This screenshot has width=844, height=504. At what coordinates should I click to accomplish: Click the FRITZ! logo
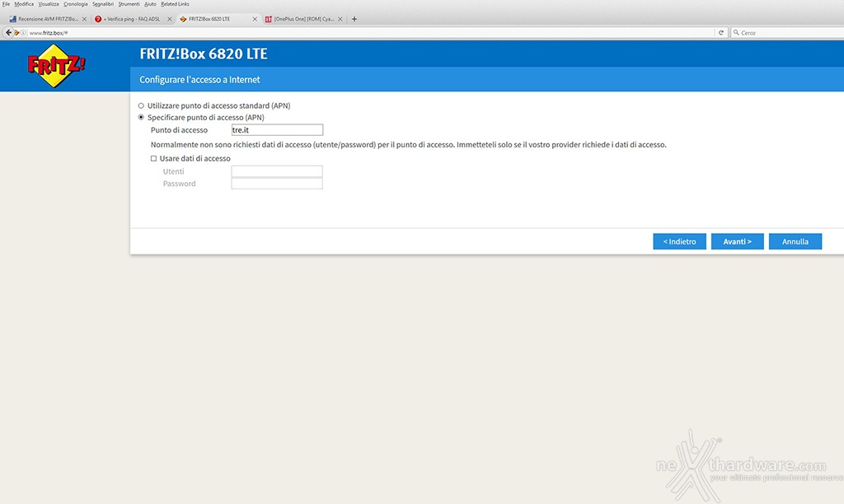[x=57, y=66]
